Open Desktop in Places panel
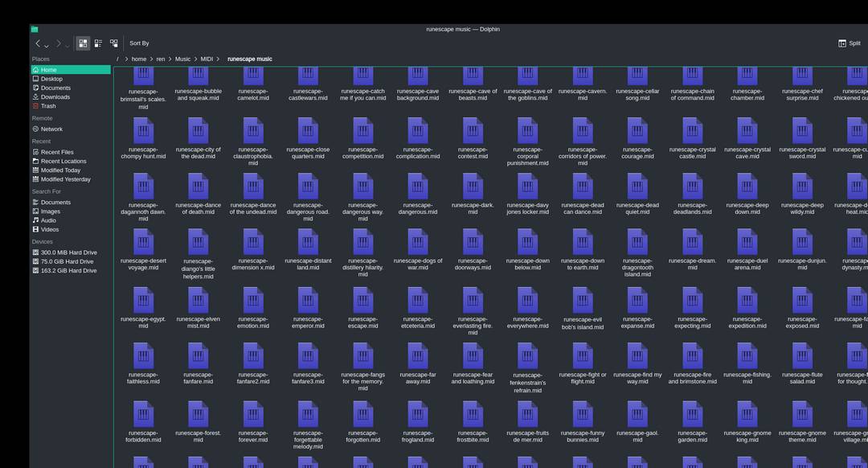 (x=71, y=79)
